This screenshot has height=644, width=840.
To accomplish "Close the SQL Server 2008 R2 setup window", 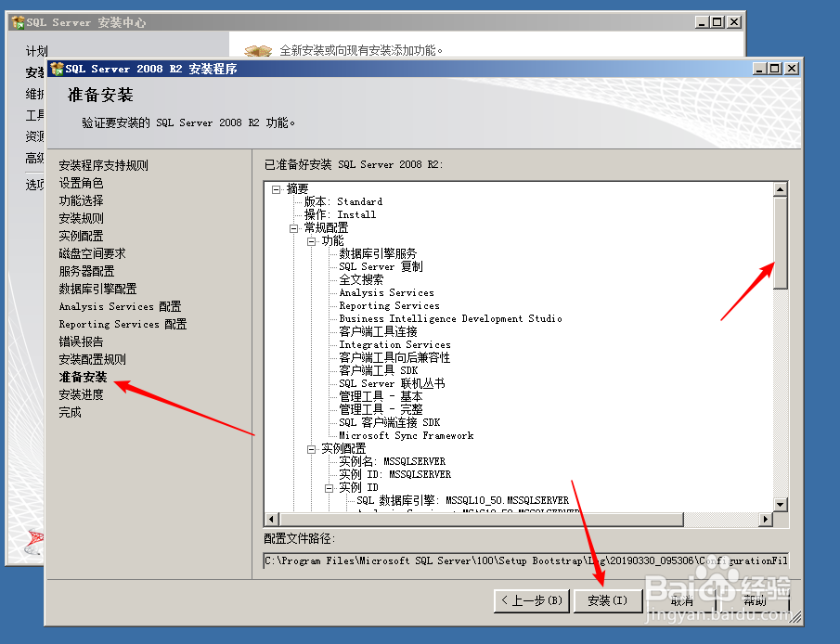I will [x=791, y=69].
